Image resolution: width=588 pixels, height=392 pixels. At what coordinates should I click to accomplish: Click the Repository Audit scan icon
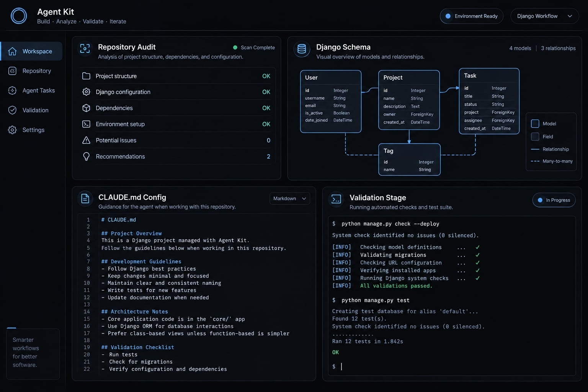point(85,49)
